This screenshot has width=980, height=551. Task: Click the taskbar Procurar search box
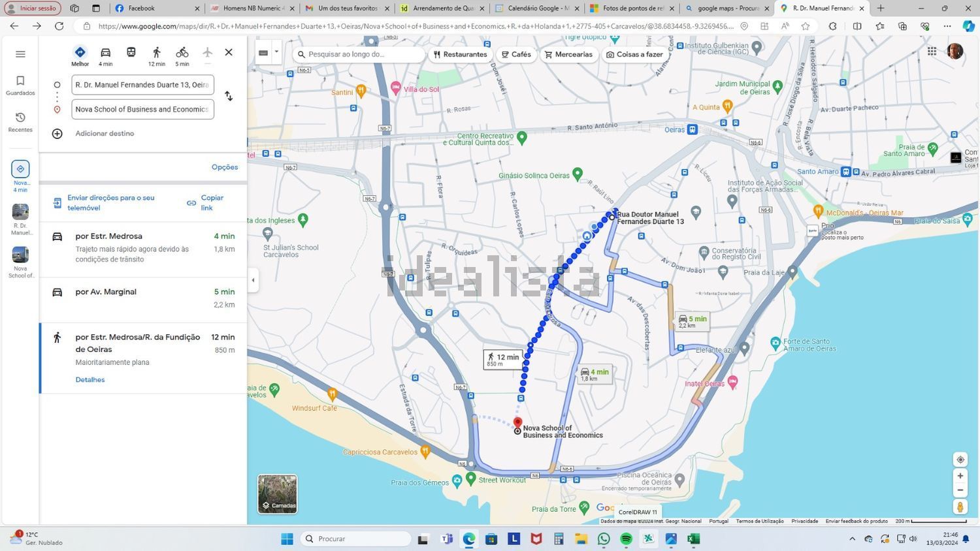pos(356,539)
